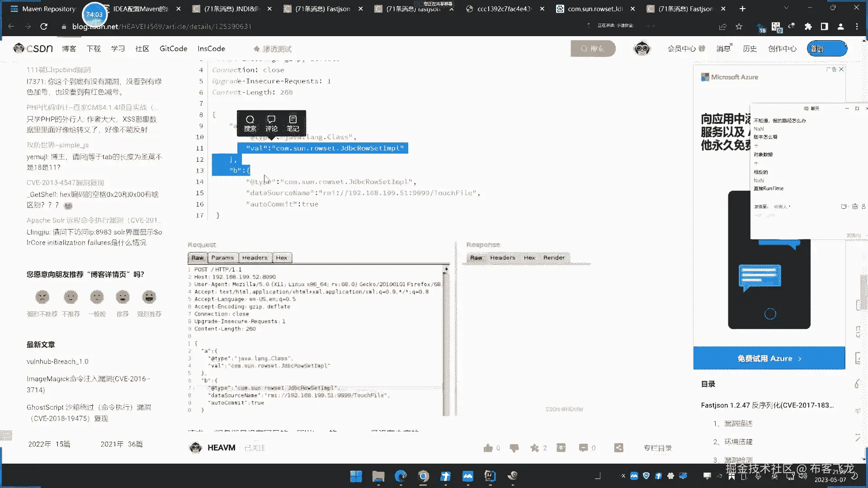Click the share icon below article

619,448
